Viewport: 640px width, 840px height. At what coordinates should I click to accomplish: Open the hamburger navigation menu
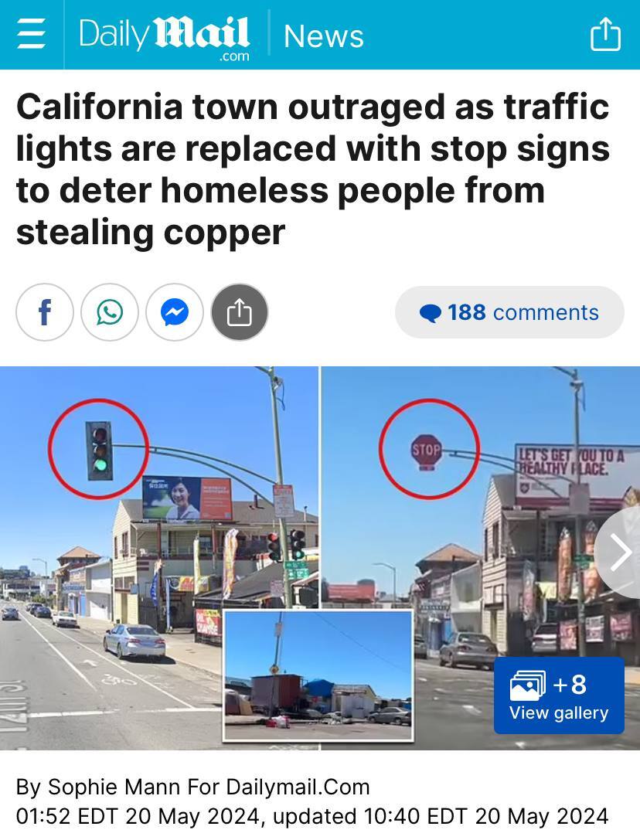(x=31, y=34)
